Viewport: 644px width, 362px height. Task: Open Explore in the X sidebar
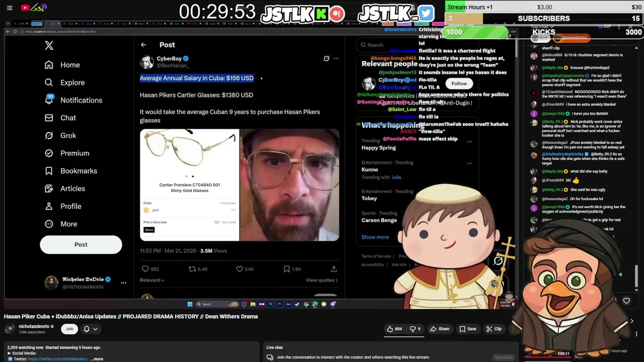coord(64,82)
